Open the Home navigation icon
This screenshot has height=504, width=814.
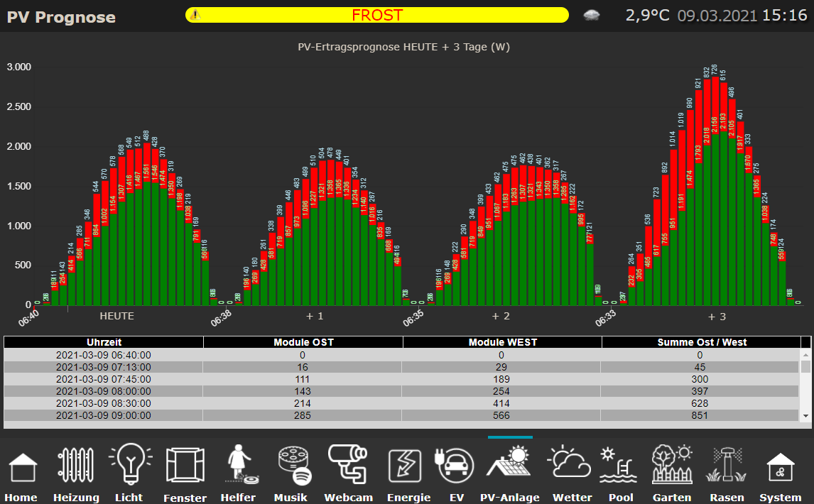coord(22,466)
